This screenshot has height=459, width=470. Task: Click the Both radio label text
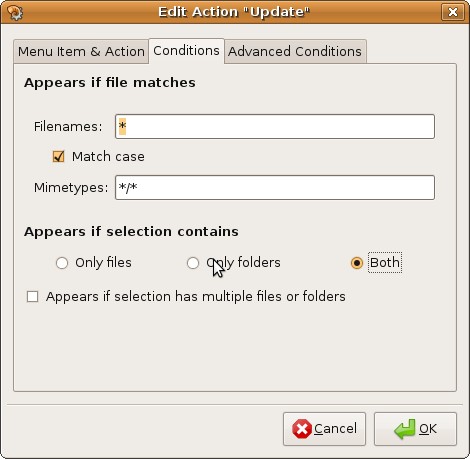tap(385, 263)
